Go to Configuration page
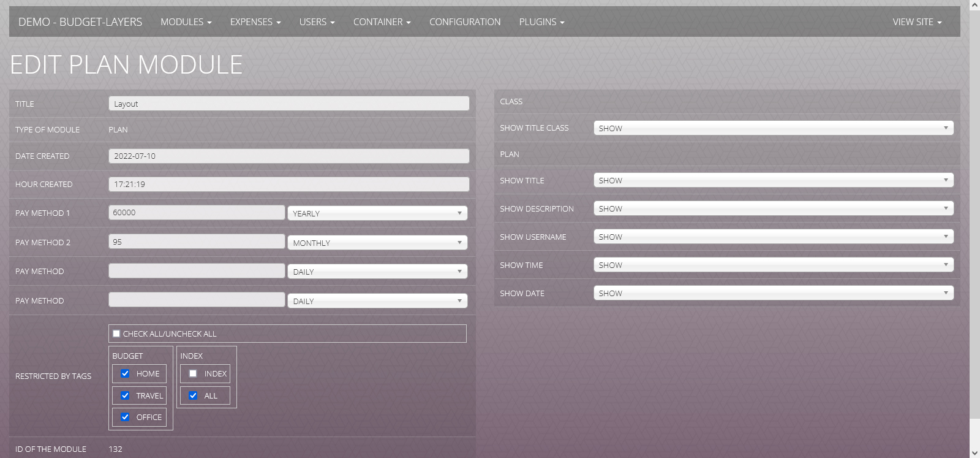Image resolution: width=980 pixels, height=458 pixels. pos(464,22)
